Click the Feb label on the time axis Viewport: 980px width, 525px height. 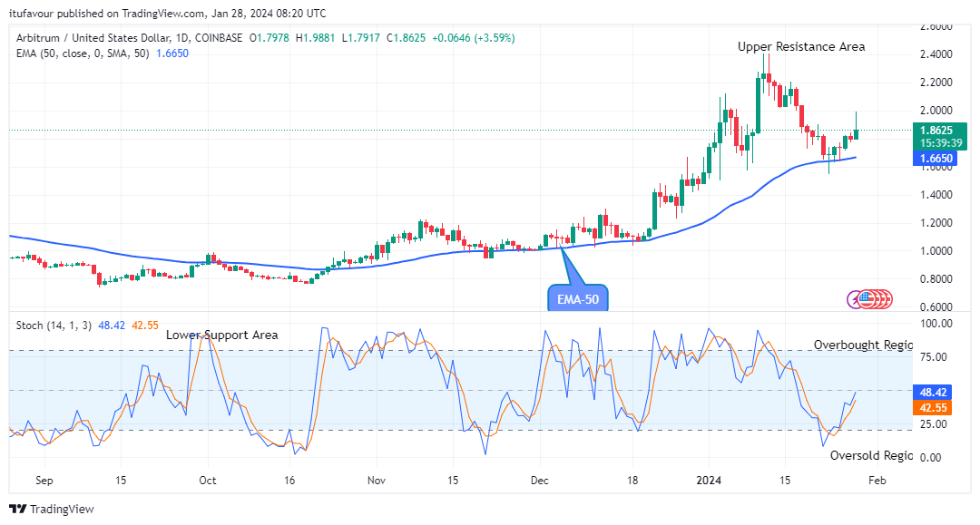point(877,481)
